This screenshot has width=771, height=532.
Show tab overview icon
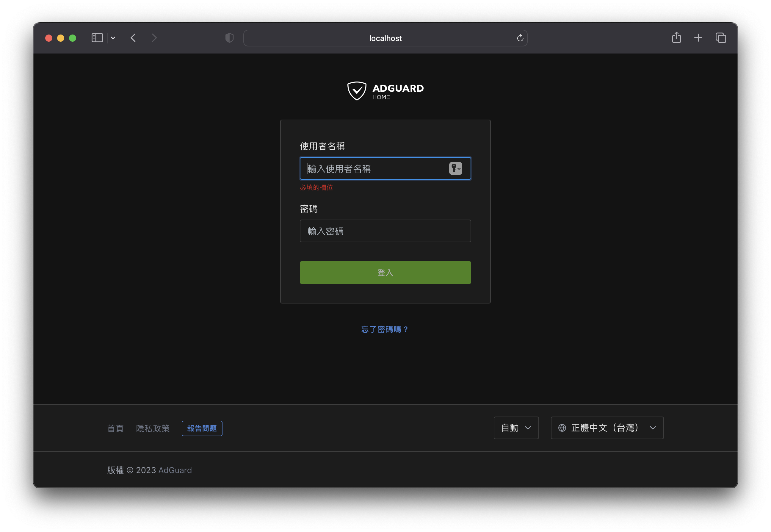[721, 38]
